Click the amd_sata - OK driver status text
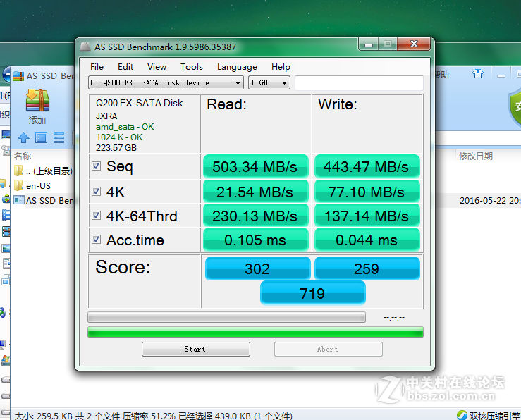 [x=125, y=127]
